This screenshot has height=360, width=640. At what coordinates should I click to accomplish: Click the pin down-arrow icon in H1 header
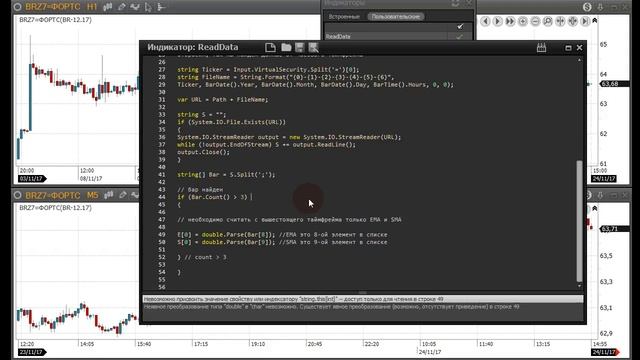point(600,7)
